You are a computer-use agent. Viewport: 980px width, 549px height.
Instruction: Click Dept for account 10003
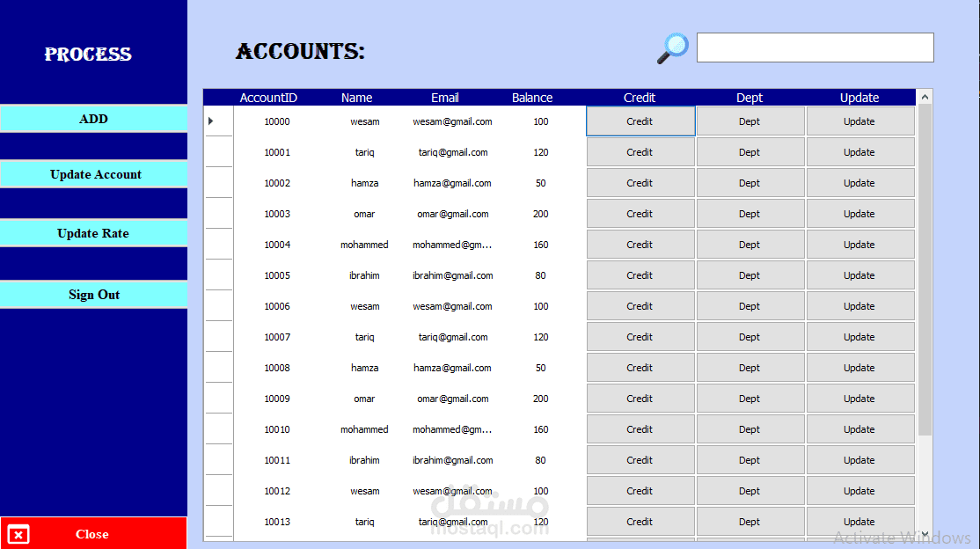click(750, 214)
